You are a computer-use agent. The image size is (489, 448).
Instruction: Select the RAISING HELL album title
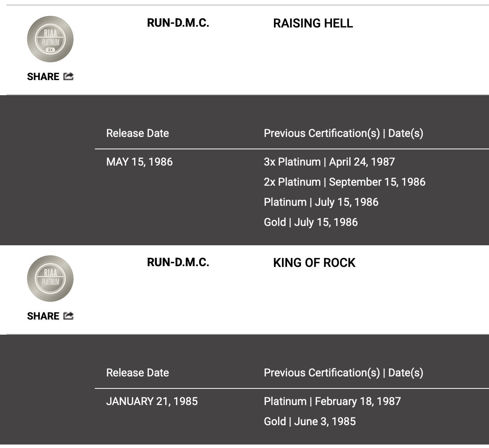point(313,23)
